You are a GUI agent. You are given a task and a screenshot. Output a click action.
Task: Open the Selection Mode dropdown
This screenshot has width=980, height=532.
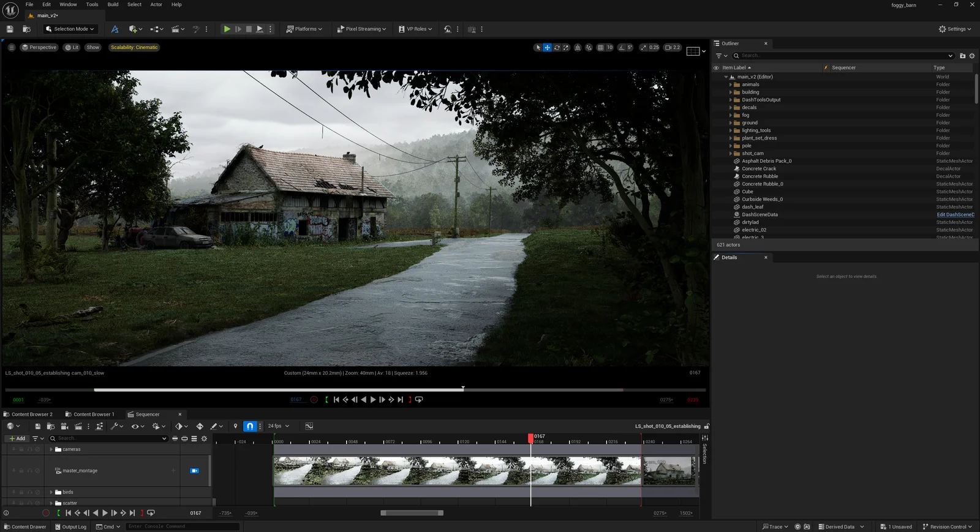(70, 29)
